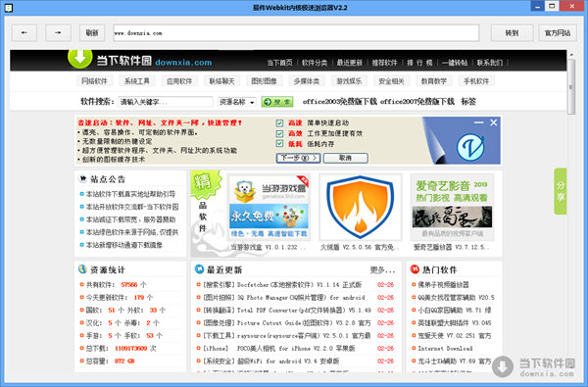Click the 热门软件 red section icon

415,269
